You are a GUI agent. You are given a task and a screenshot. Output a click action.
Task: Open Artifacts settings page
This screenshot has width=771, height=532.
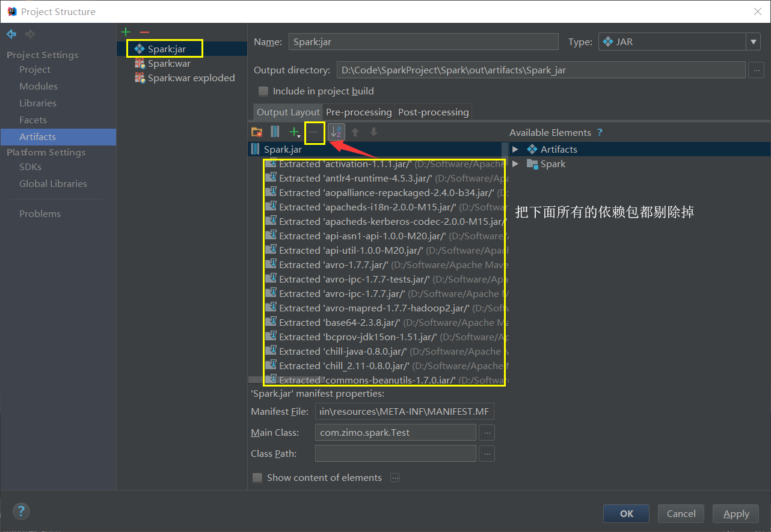(58, 136)
